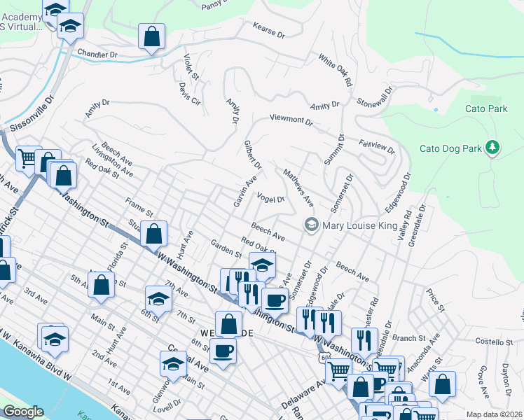Viewport: 524px width, 420px height.
Task: Click coffee cup marker below WEST SIDE label
Action: point(223,353)
